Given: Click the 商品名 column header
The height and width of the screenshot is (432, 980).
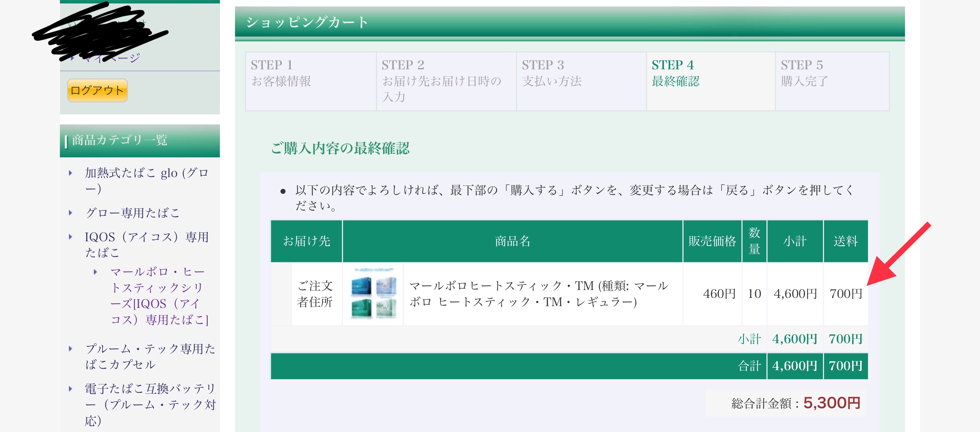Looking at the screenshot, I should pos(513,241).
